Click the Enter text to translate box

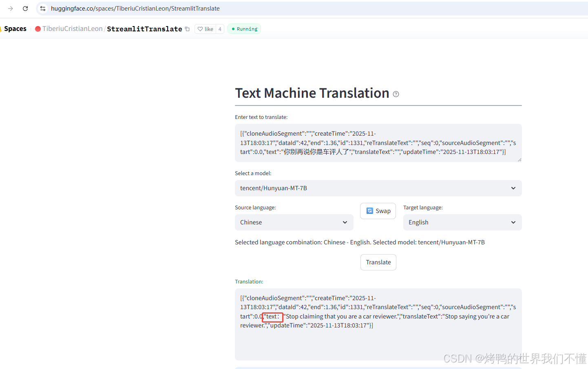[x=378, y=143]
